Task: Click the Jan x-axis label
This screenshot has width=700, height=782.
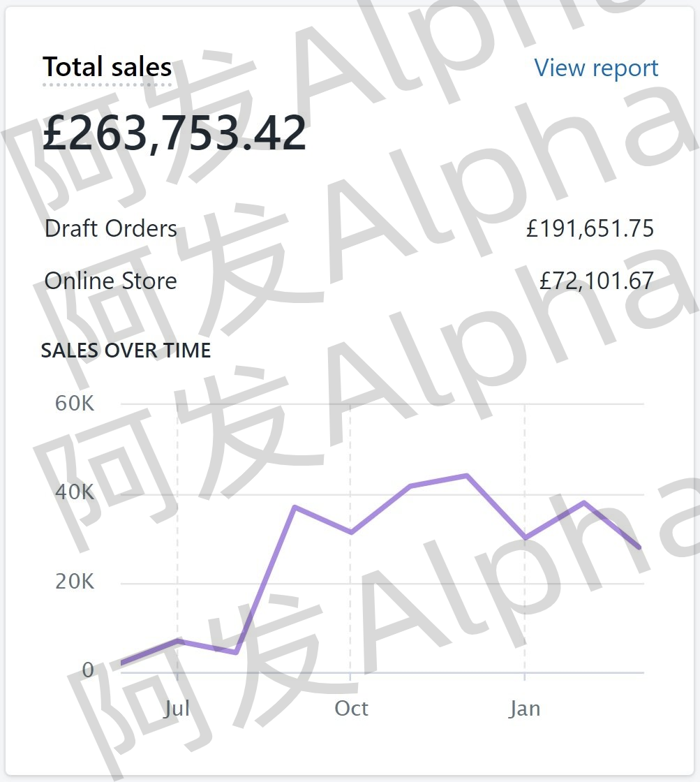Action: coord(524,709)
